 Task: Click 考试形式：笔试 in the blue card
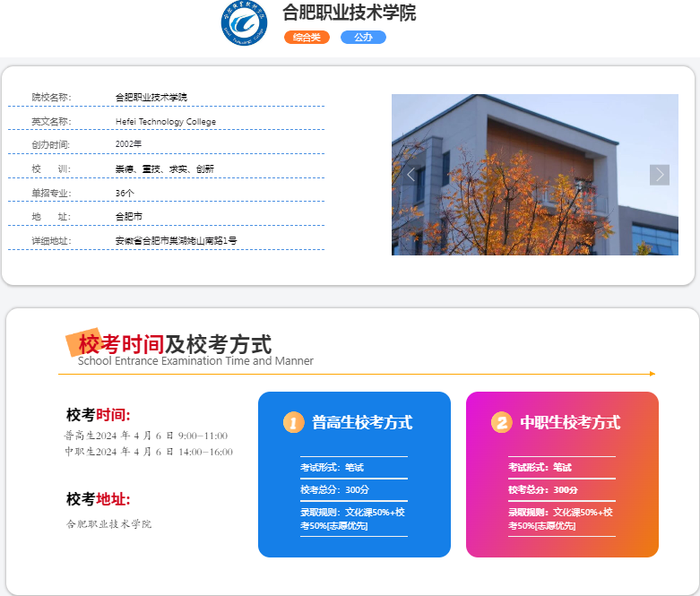pos(333,468)
